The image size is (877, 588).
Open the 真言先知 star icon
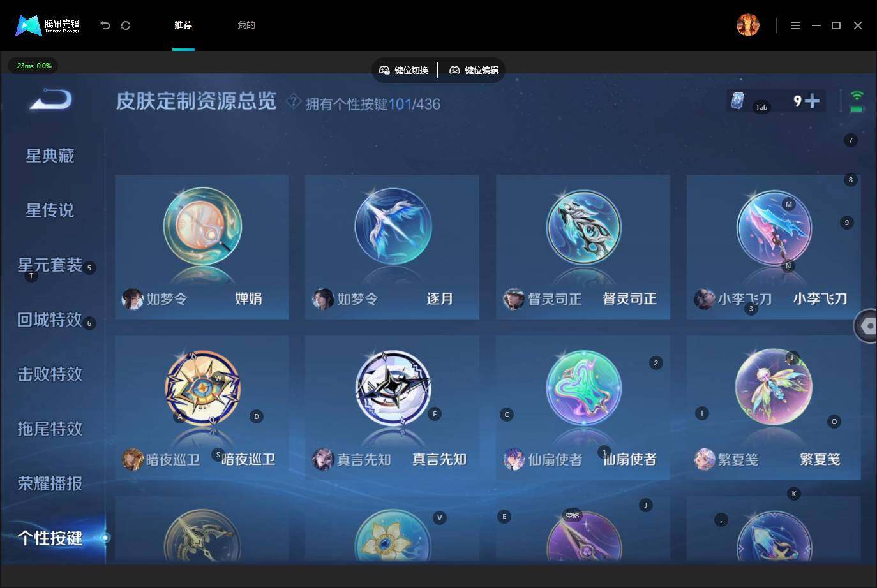click(x=393, y=388)
